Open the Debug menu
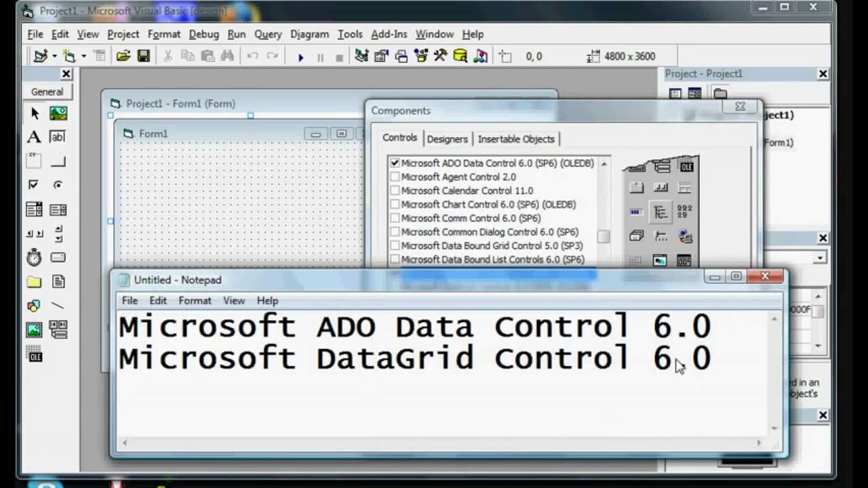868x488 pixels. pyautogui.click(x=203, y=34)
